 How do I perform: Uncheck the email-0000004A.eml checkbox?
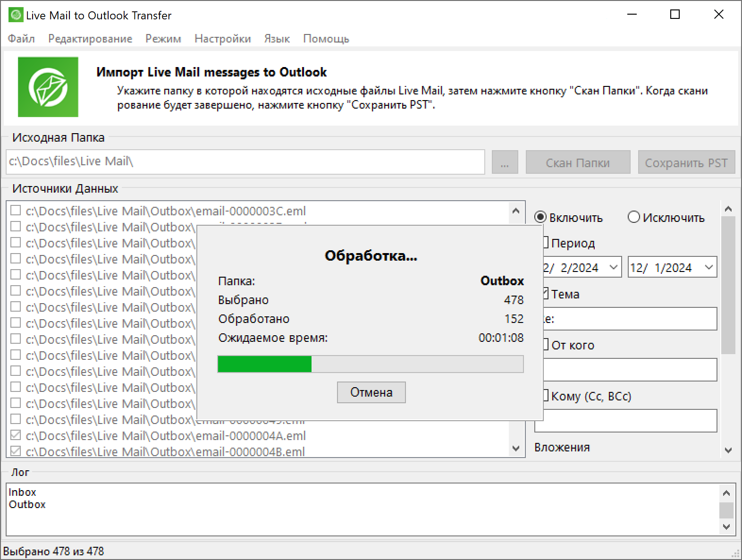click(x=16, y=435)
